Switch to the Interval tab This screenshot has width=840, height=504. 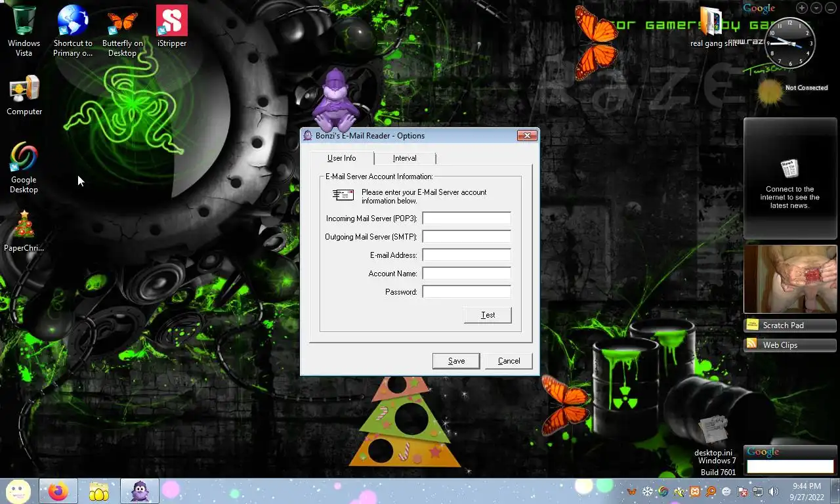pos(404,158)
